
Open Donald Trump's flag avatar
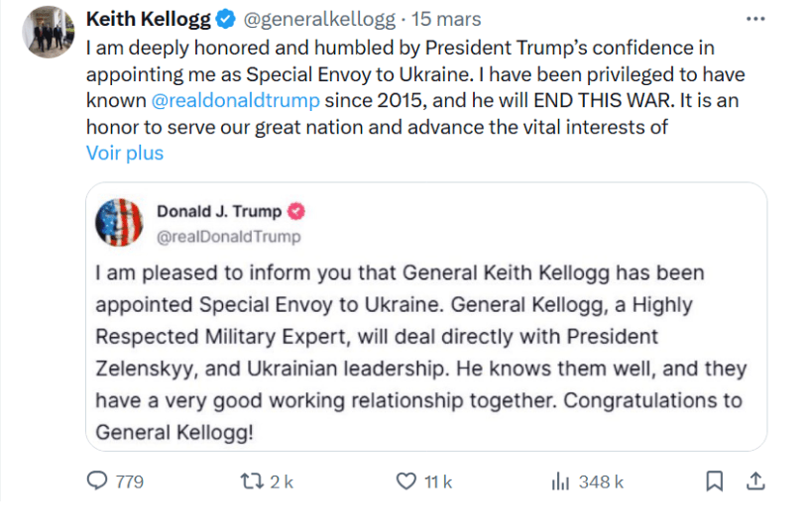[119, 222]
